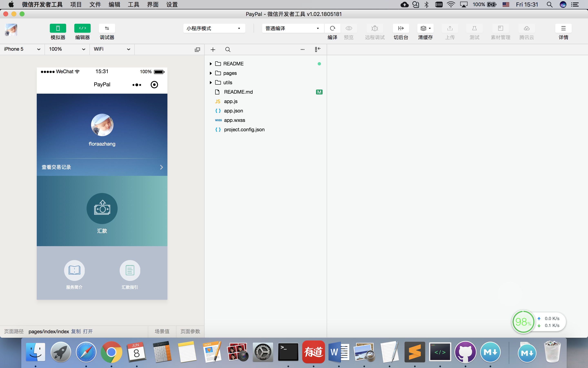This screenshot has height=368, width=588.
Task: Open the details hamburger icon
Action: pyautogui.click(x=563, y=28)
